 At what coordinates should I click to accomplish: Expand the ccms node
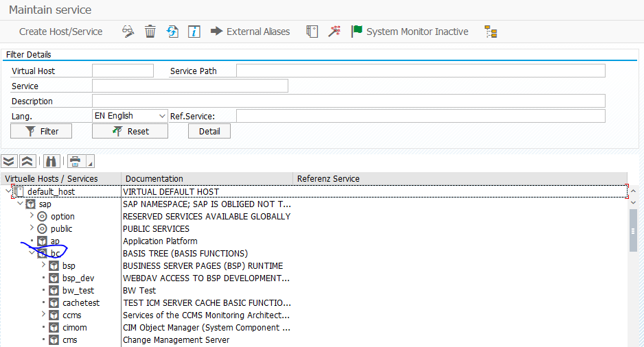click(43, 314)
